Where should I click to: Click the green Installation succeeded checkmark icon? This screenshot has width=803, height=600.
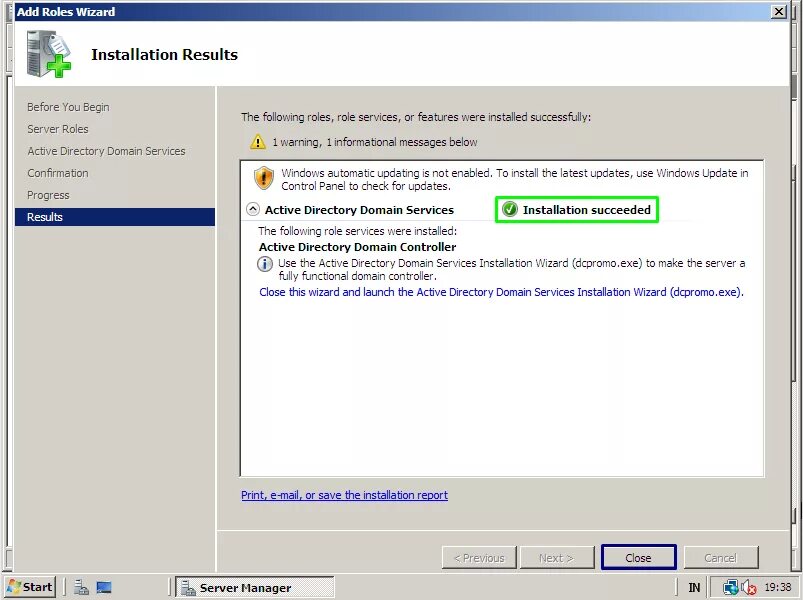510,209
